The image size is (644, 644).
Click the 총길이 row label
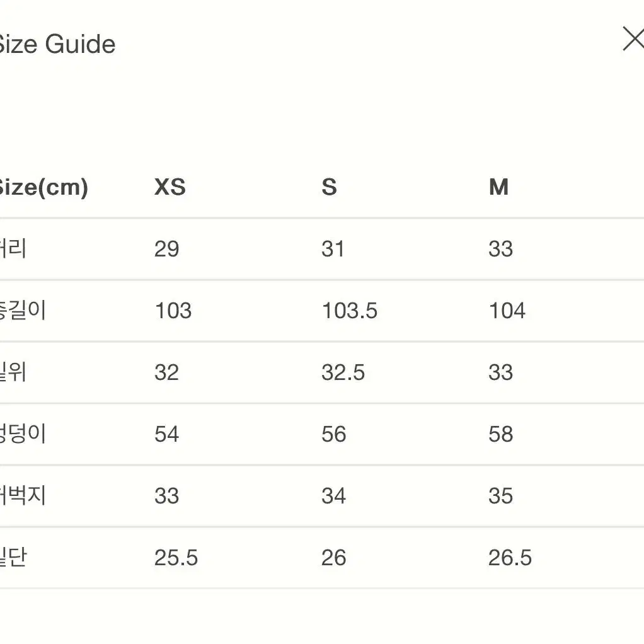coord(23,311)
